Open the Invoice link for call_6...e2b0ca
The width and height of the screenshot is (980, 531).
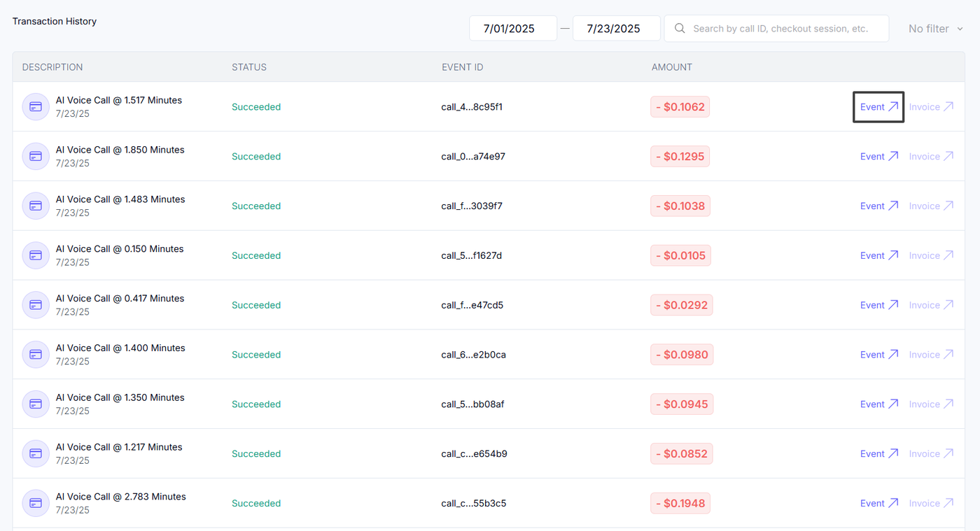click(931, 355)
